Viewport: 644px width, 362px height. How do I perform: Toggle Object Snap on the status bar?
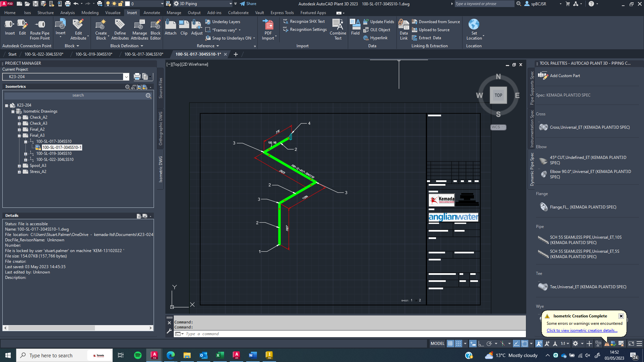coord(524,344)
